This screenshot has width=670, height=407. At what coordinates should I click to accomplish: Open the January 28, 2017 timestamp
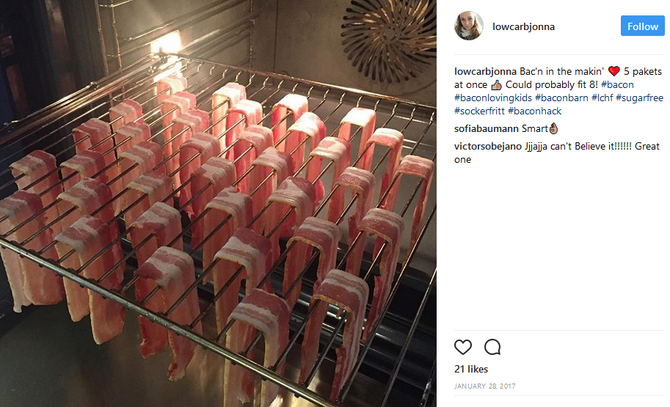[x=485, y=386]
